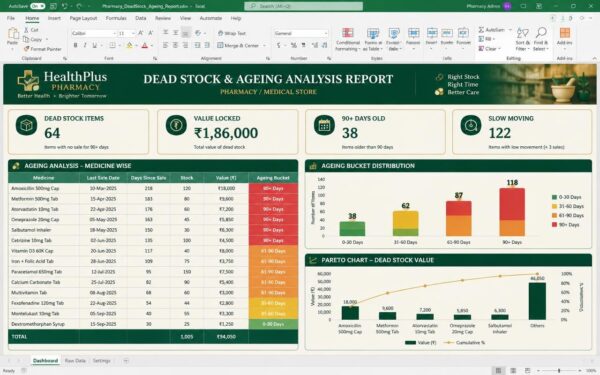
Task: Toggle Bold formatting
Action: 75,46
